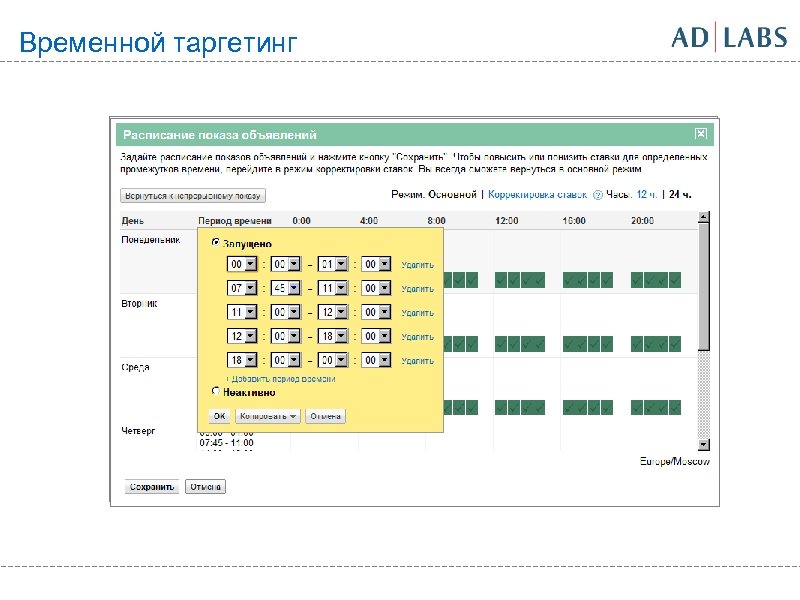Image resolution: width=800 pixels, height=600 pixels.
Task: Open end hour dropdown in last 18:00 row
Action: pos(333,360)
